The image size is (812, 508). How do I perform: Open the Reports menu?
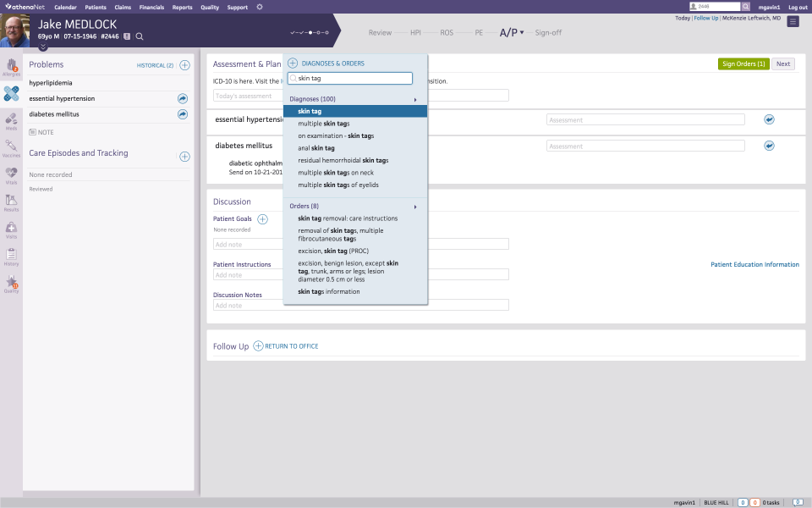pyautogui.click(x=183, y=8)
